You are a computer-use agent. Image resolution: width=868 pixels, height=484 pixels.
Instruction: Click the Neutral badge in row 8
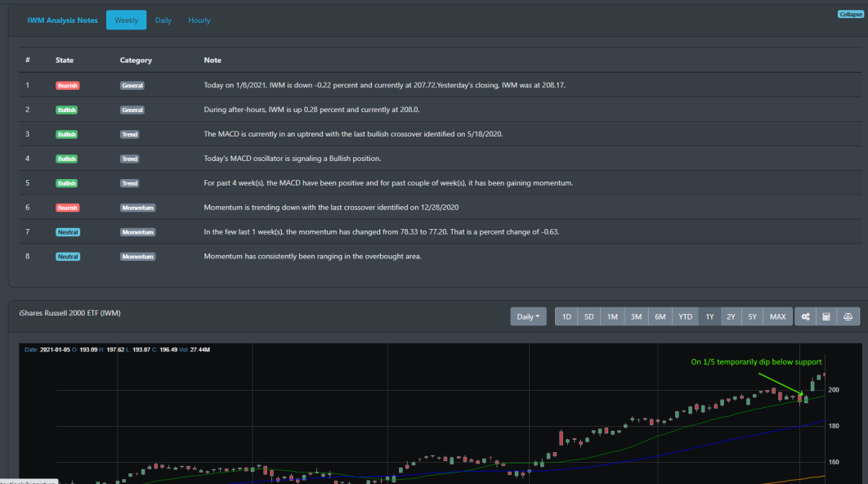[68, 257]
